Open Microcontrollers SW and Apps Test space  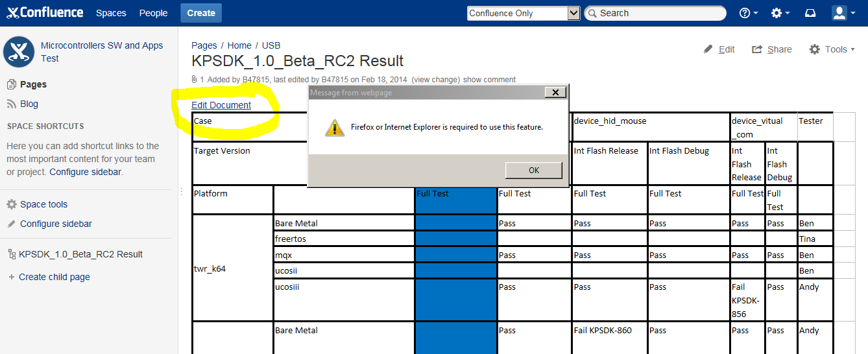point(102,52)
